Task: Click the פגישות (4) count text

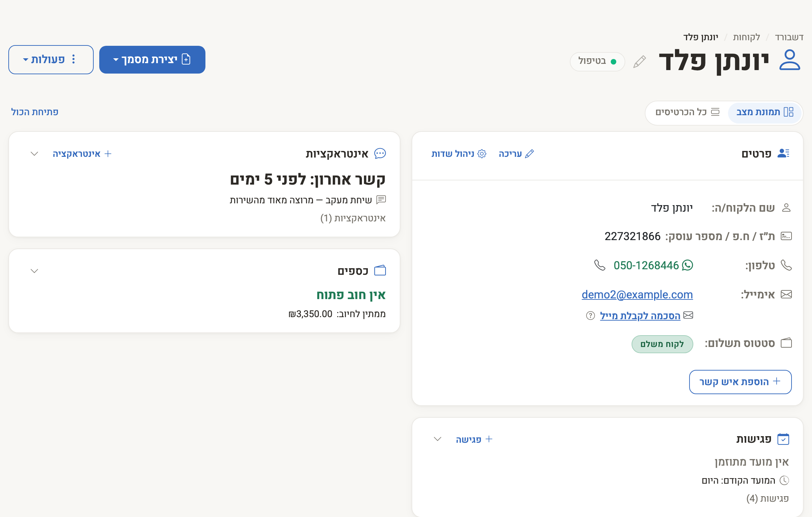Action: click(768, 499)
